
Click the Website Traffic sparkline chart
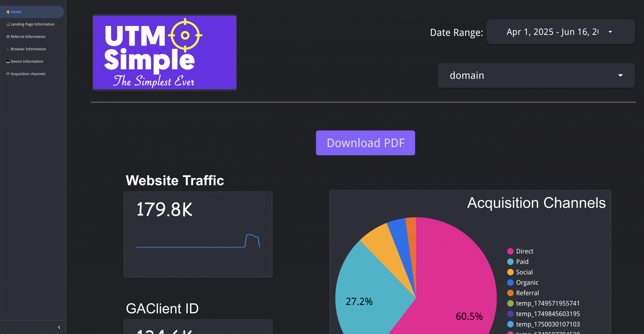tap(198, 241)
